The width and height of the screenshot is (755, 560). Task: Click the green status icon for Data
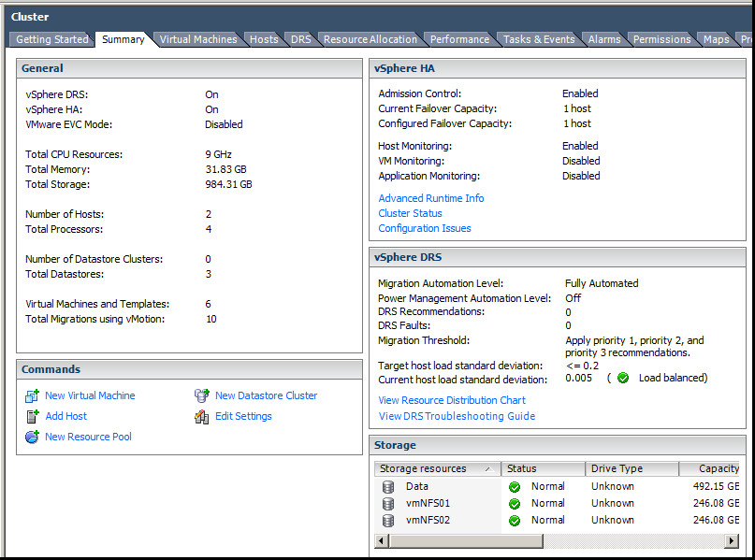pos(515,487)
